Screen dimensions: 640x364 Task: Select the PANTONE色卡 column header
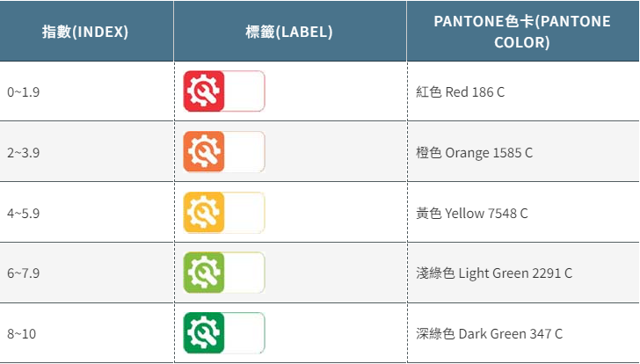pos(522,32)
